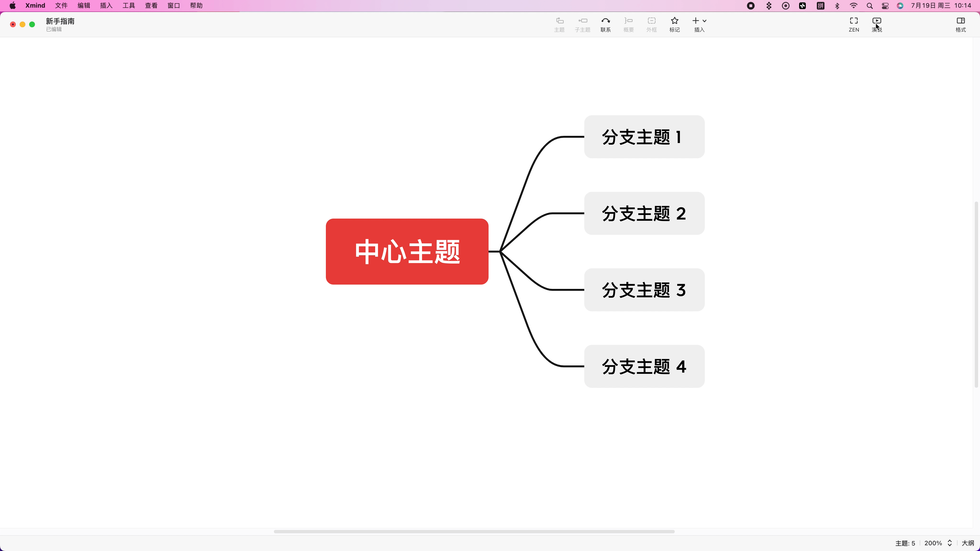Viewport: 980px width, 551px height.
Task: Click the 新手指南 document title
Action: [x=60, y=21]
